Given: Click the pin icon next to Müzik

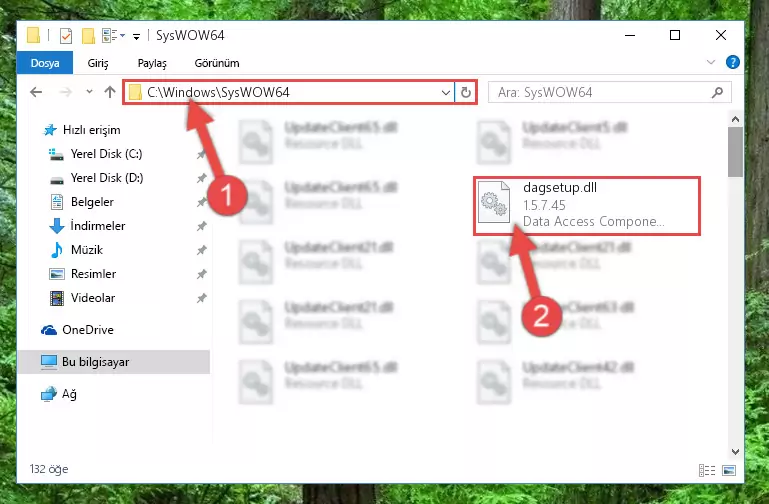Looking at the screenshot, I should tap(201, 251).
